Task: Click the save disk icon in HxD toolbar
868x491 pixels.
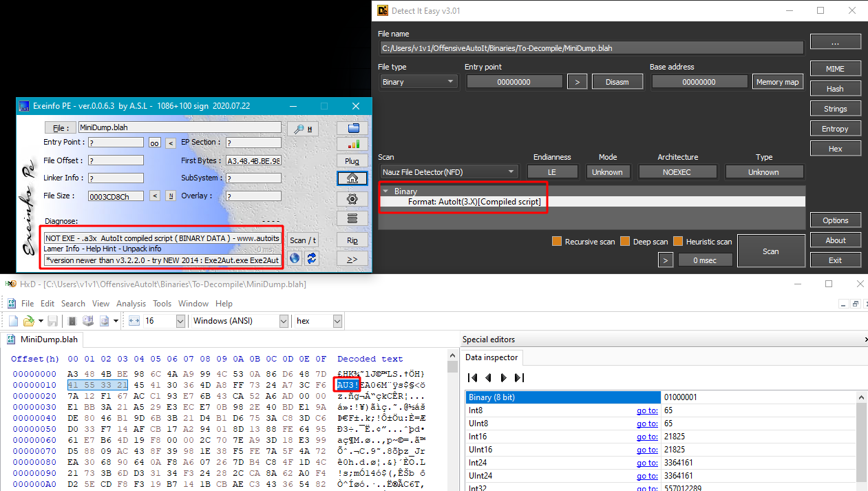Action: pyautogui.click(x=52, y=321)
